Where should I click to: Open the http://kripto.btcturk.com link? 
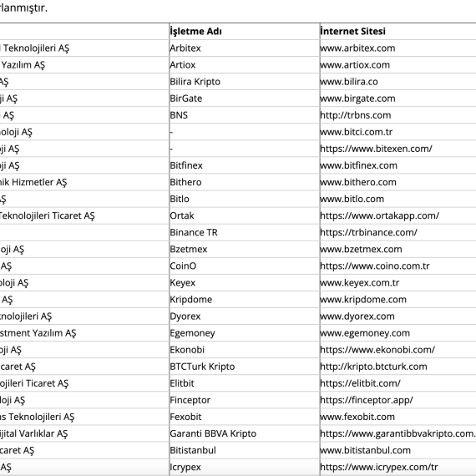(373, 367)
